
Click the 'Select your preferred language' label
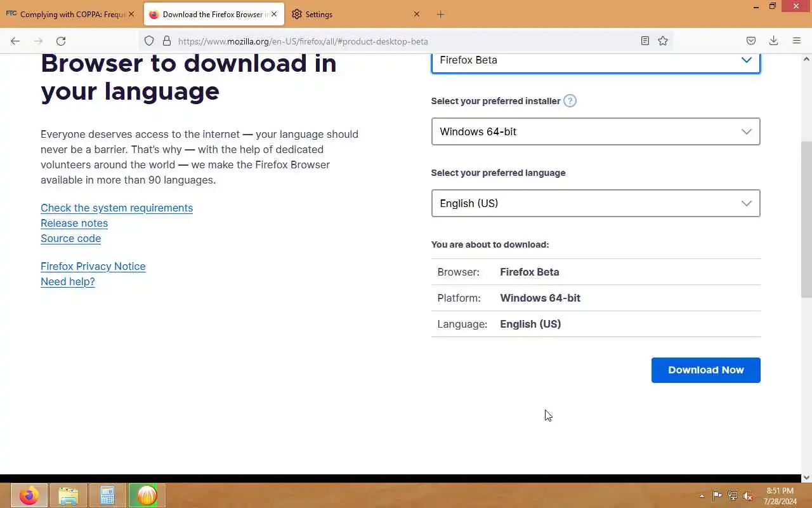coord(498,173)
